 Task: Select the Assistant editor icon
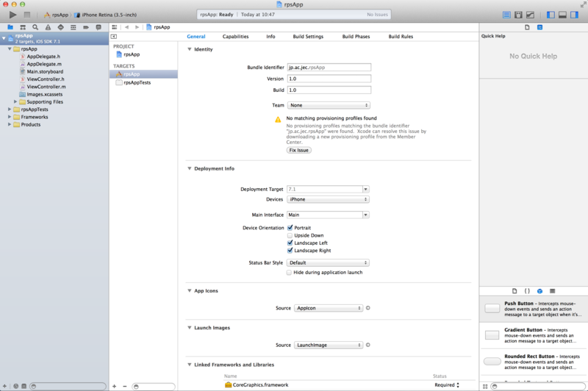519,15
